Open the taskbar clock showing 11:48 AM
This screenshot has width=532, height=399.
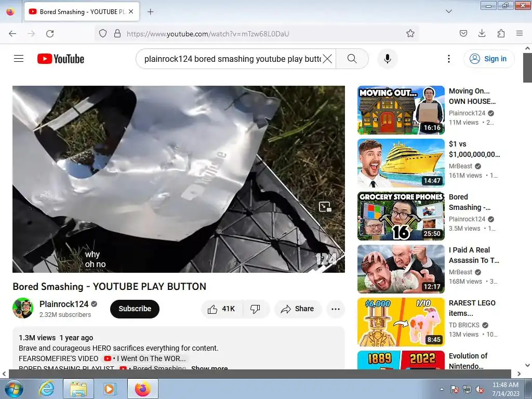pos(506,389)
